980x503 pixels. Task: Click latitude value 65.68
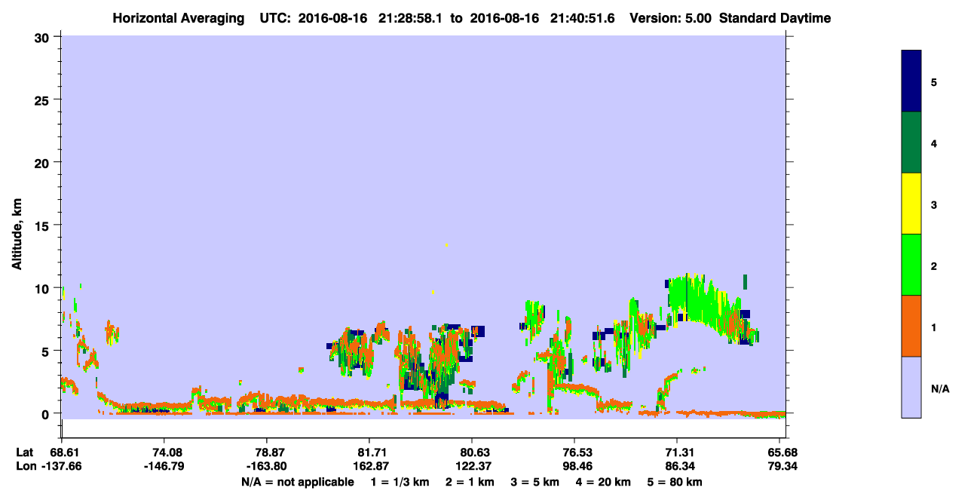[782, 452]
